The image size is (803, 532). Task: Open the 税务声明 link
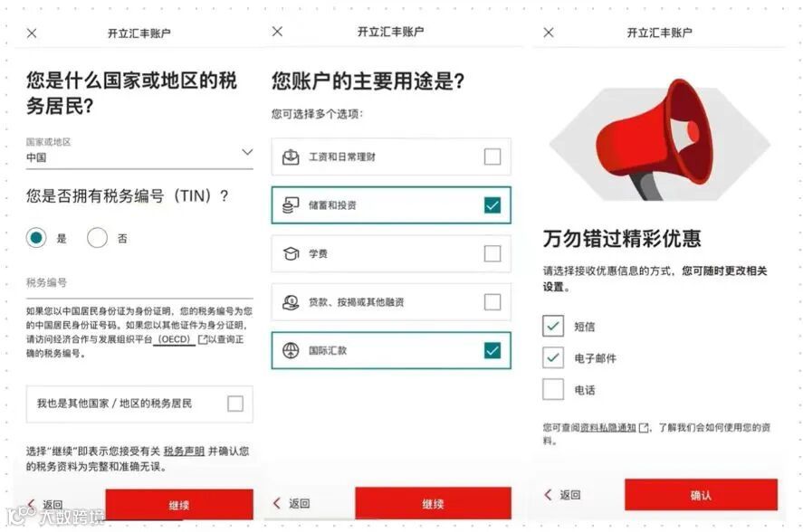184,451
